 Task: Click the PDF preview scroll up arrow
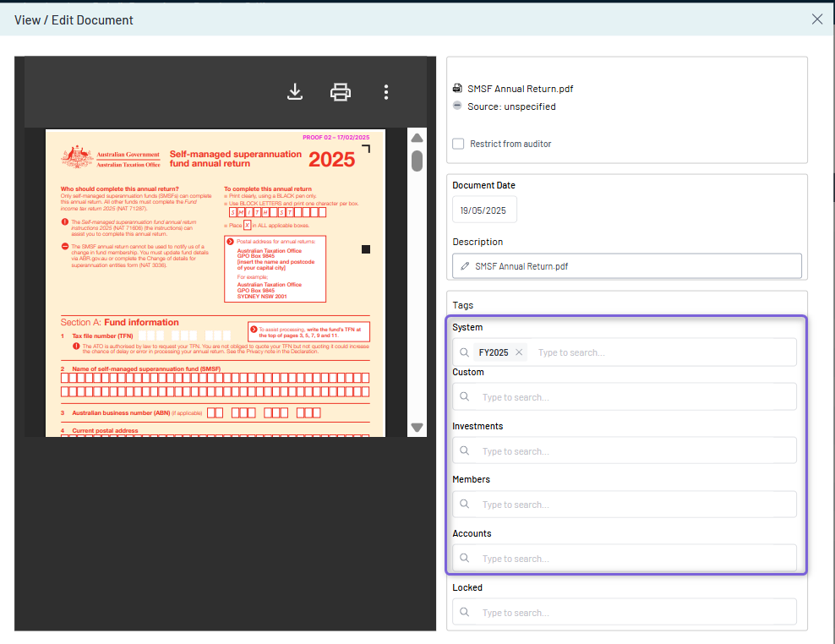coord(417,138)
